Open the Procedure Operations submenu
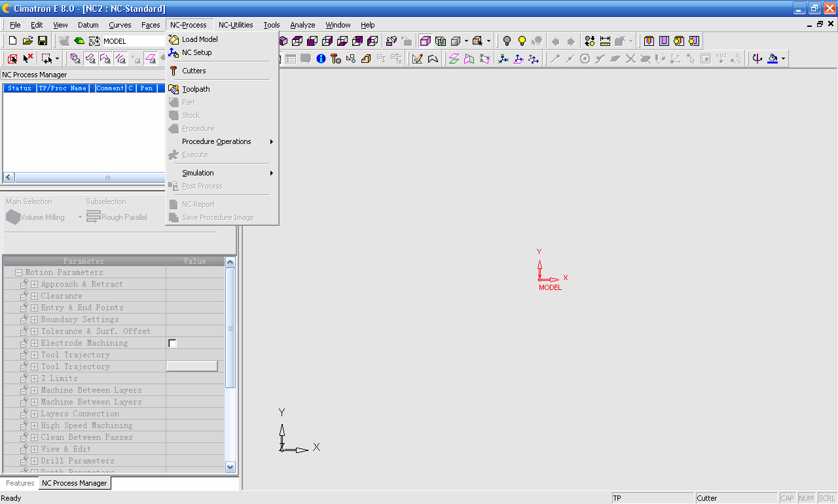This screenshot has width=838, height=504. click(x=223, y=141)
